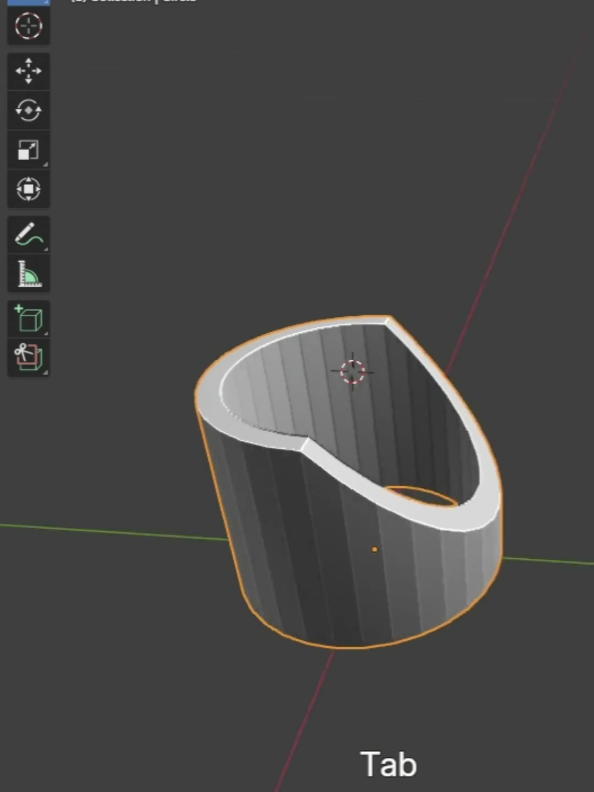The width and height of the screenshot is (594, 792).
Task: Select the Transform tool
Action: tap(28, 189)
